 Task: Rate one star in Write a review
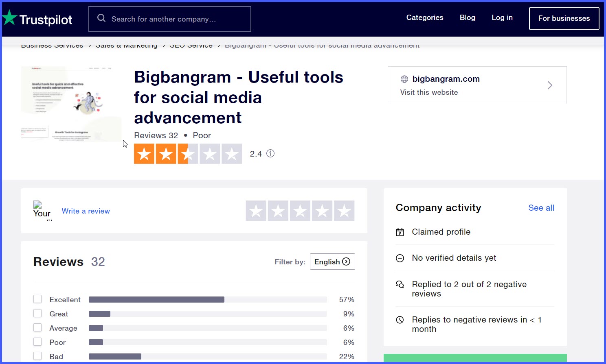tap(256, 211)
